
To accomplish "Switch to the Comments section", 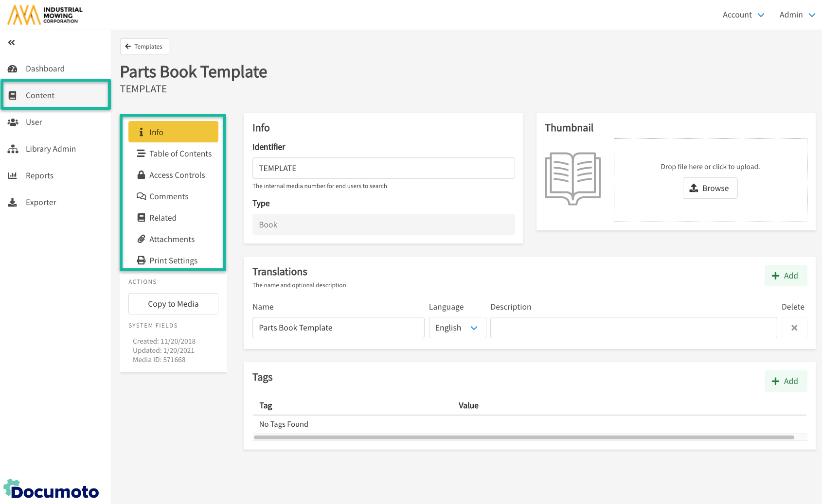I will (x=168, y=197).
